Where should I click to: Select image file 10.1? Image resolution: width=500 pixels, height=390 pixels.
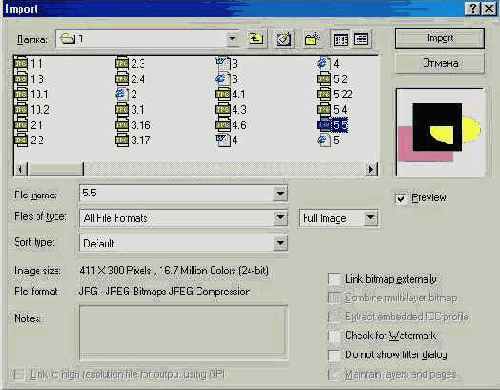tap(31, 94)
